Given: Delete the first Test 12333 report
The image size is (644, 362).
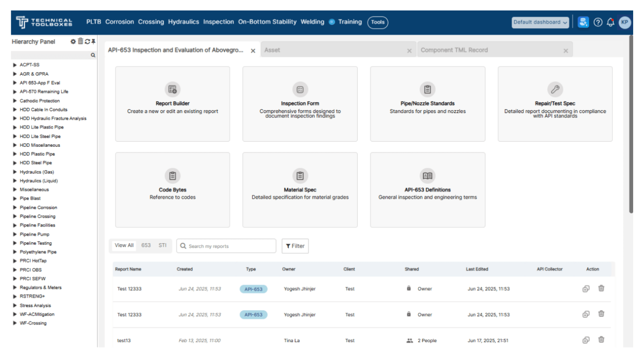Looking at the screenshot, I should (x=601, y=288).
